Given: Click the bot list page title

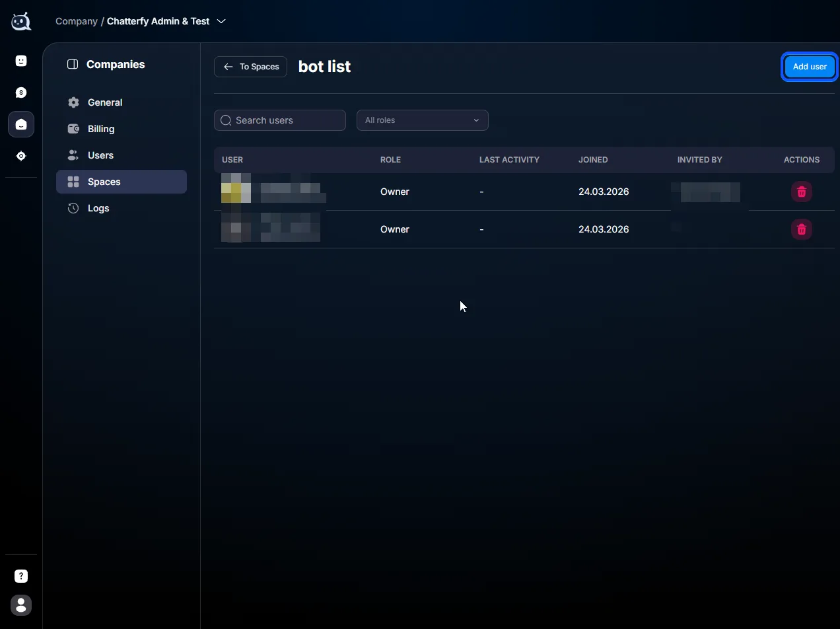Looking at the screenshot, I should coord(324,67).
